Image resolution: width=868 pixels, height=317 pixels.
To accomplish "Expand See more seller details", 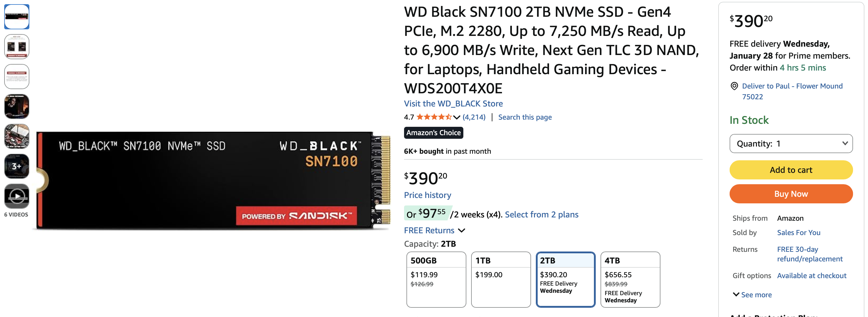I will [x=752, y=295].
